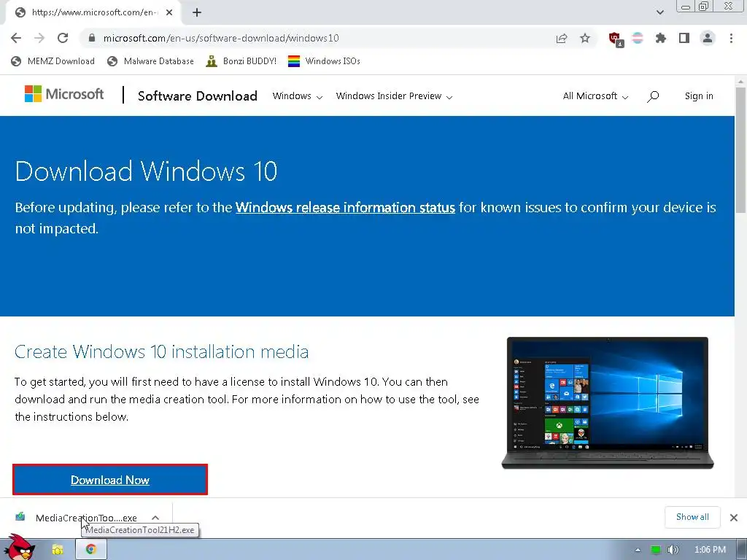Expand the Windows menu
This screenshot has height=560, width=747.
pos(298,96)
